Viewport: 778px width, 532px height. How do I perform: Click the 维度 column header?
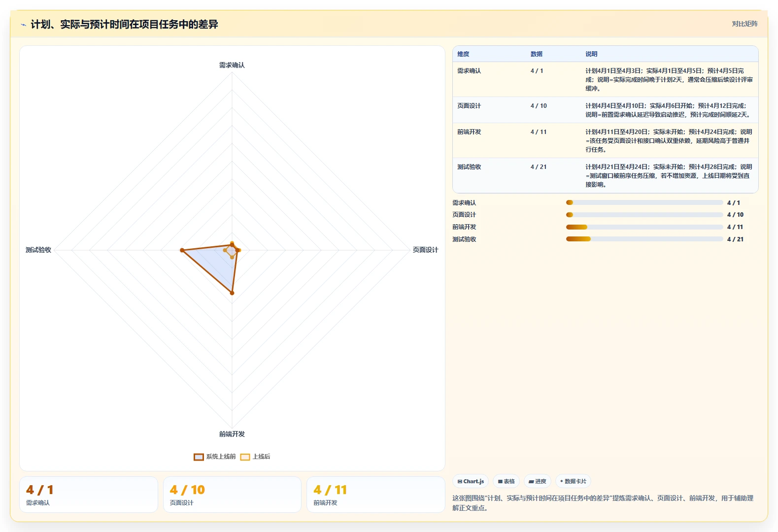click(x=463, y=54)
